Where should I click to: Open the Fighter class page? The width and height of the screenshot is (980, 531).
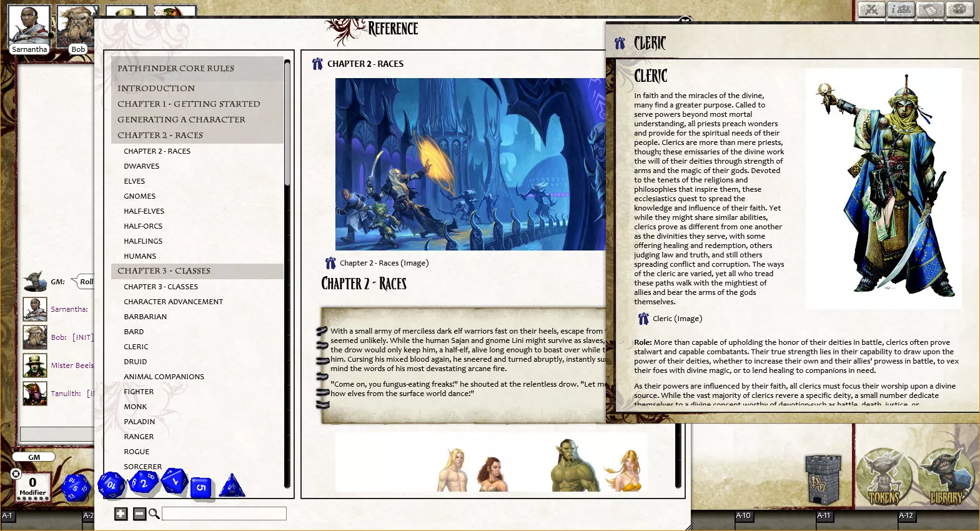(139, 392)
